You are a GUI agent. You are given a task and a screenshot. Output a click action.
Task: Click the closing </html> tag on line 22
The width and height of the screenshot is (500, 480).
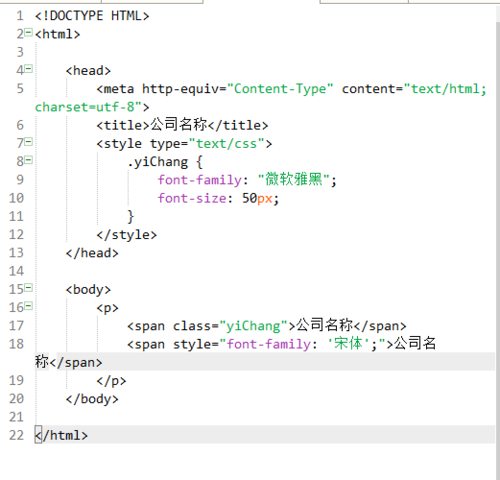[61, 435]
